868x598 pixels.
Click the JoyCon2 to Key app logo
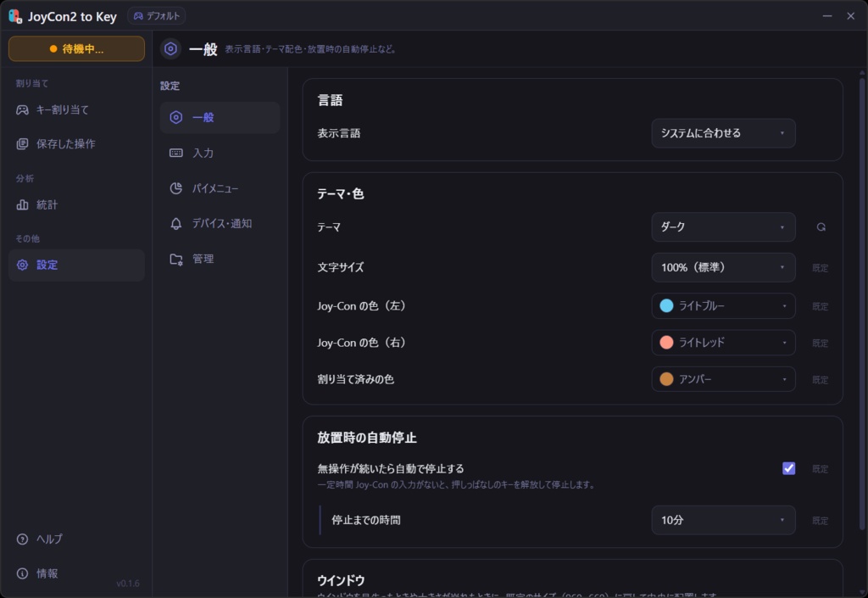pos(15,17)
